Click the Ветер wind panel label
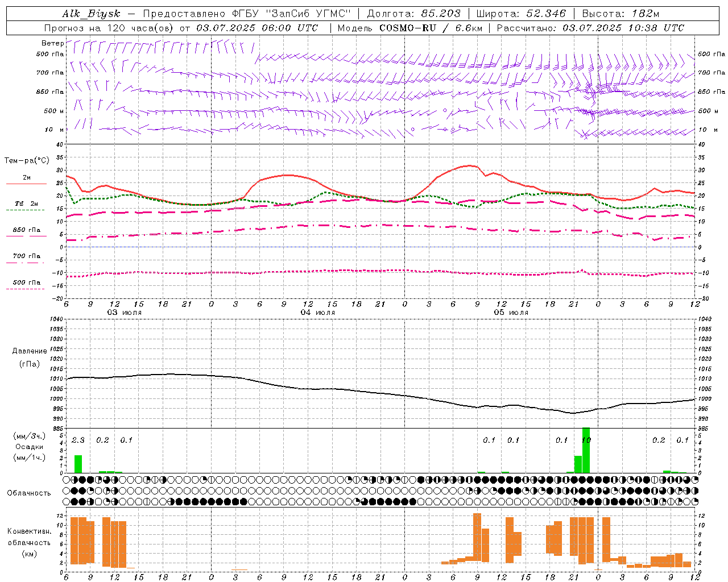This screenshot has width=728, height=582. [52, 43]
